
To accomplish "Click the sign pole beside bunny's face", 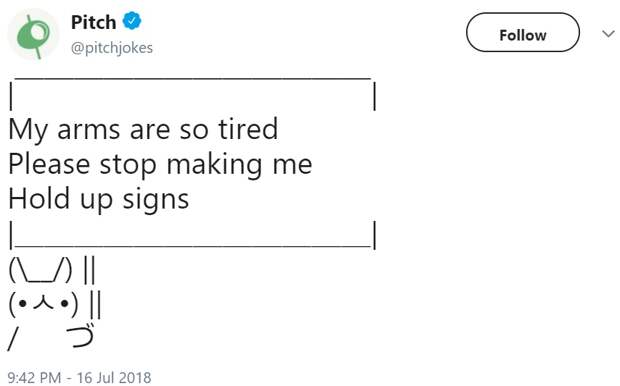I will coord(95,305).
